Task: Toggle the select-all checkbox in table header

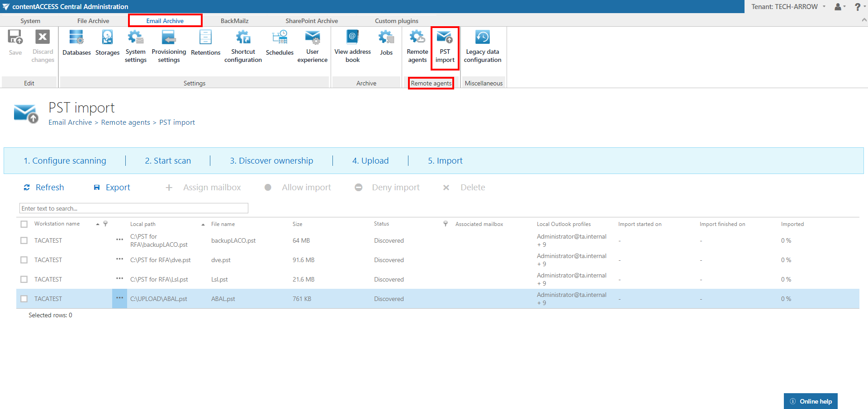Action: click(x=24, y=224)
